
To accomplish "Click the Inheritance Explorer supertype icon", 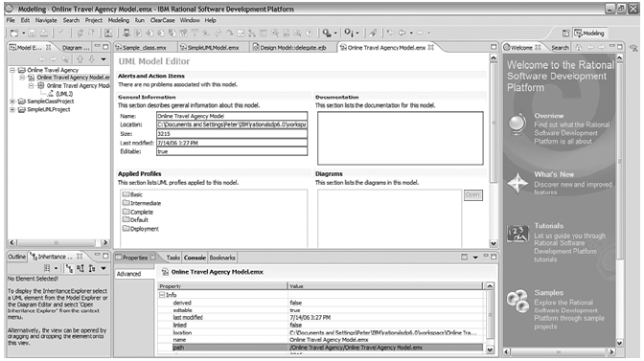I will pyautogui.click(x=80, y=269).
